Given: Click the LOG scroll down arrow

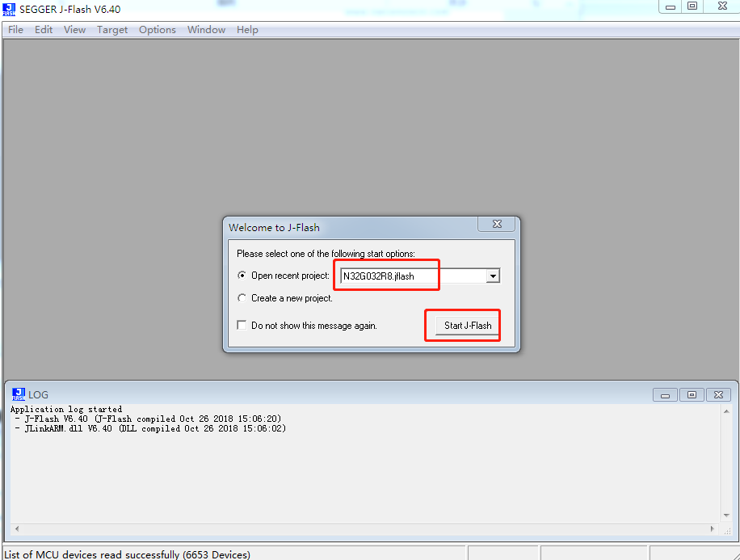Looking at the screenshot, I should point(727,515).
